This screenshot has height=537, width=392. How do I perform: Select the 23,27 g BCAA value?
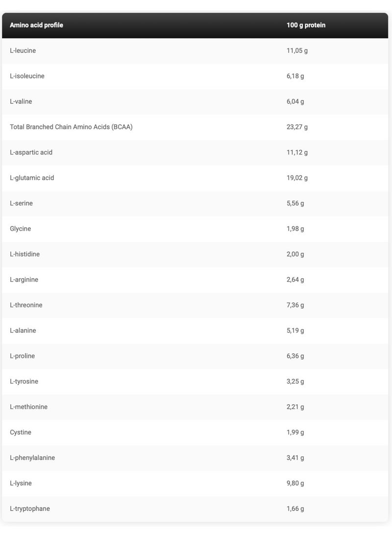(297, 127)
